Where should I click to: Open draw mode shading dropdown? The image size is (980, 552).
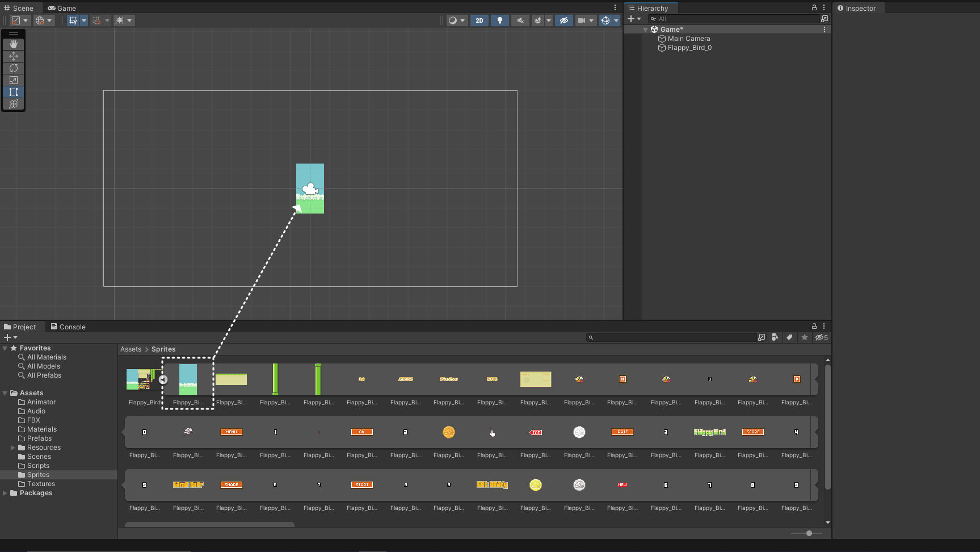[457, 20]
